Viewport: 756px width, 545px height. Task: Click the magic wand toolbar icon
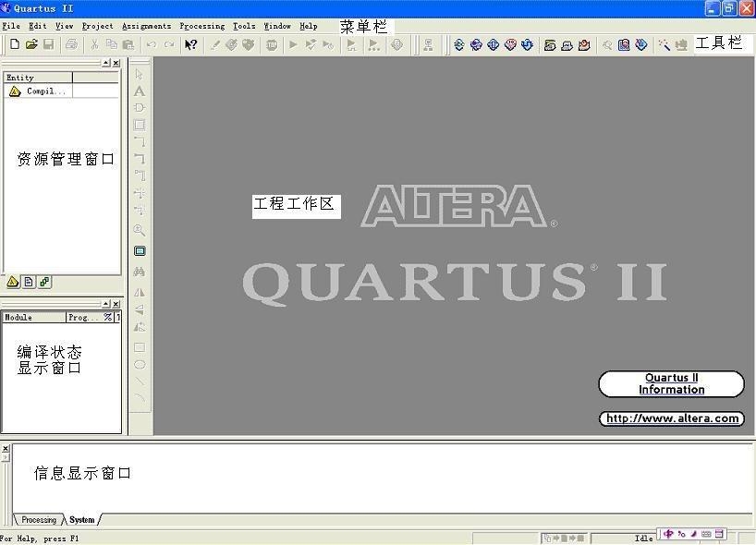pyautogui.click(x=665, y=45)
